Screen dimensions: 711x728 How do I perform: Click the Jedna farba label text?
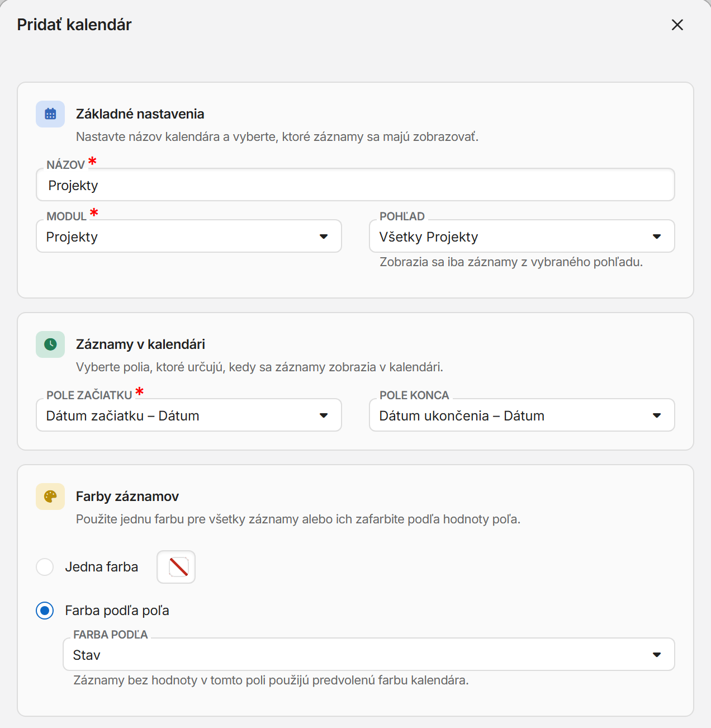101,567
